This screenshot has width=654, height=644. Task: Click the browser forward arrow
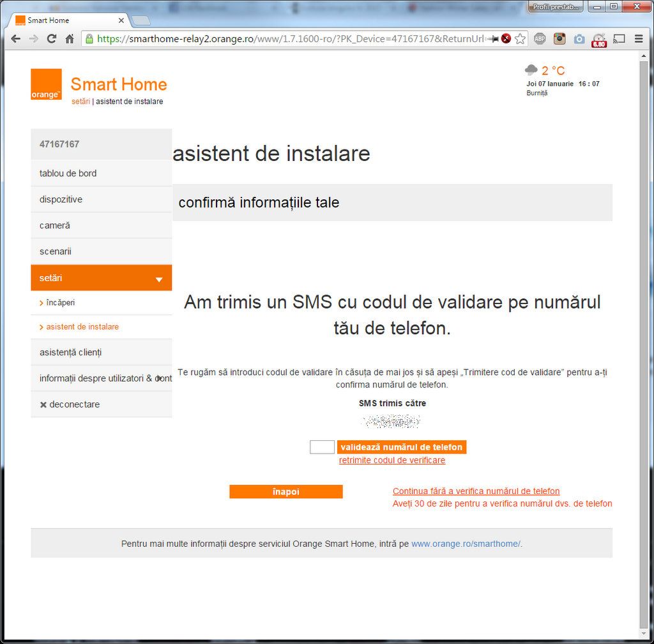coord(33,39)
